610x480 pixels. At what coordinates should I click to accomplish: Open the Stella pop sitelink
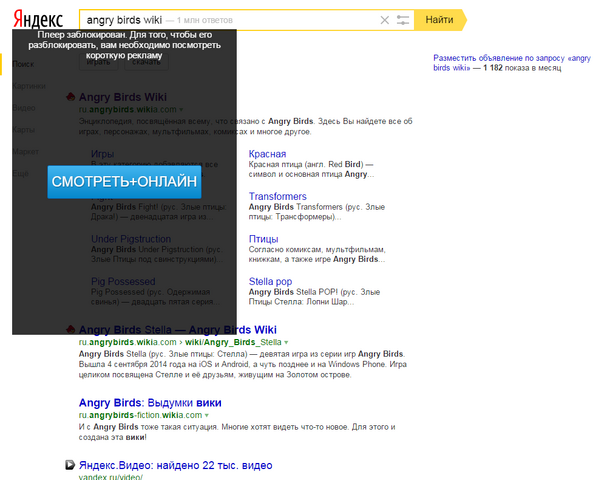coord(270,281)
